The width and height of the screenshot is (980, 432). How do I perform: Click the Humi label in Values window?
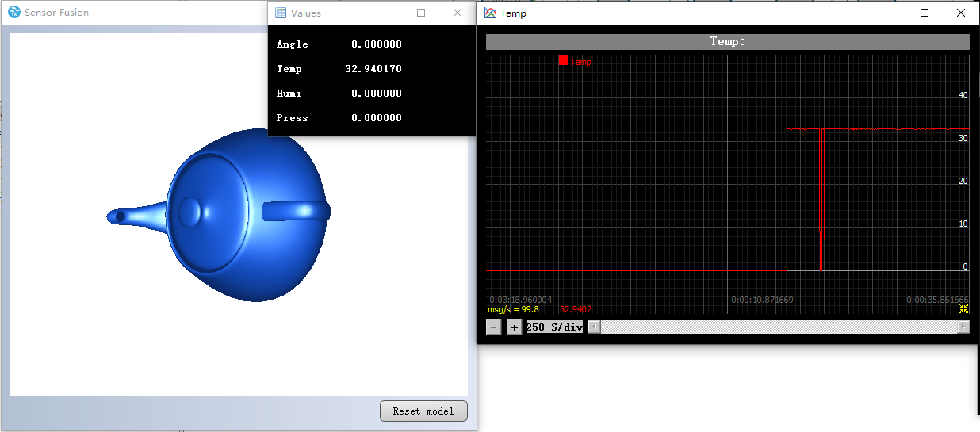[x=289, y=94]
